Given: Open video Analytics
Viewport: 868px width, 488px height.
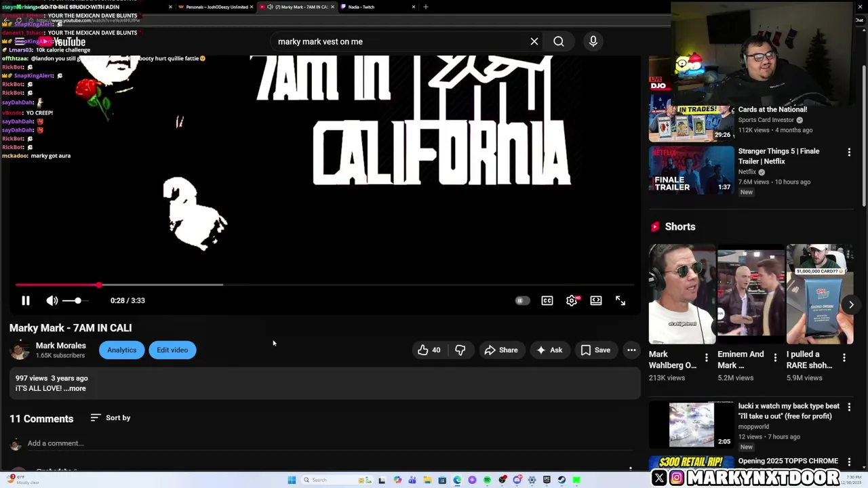Looking at the screenshot, I should tap(121, 350).
